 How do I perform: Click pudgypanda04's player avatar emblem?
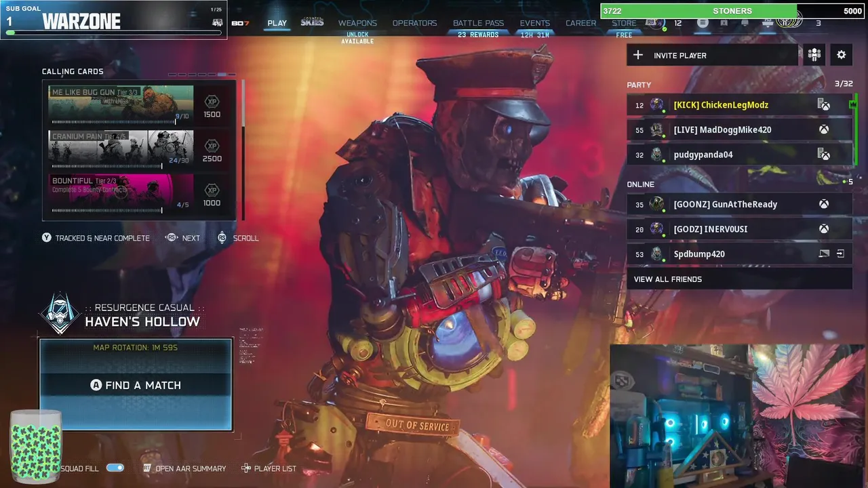(x=656, y=155)
